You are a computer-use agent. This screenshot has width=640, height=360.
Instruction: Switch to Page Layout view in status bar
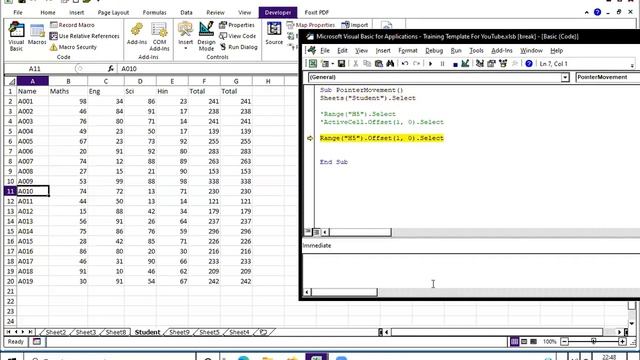click(x=524, y=342)
